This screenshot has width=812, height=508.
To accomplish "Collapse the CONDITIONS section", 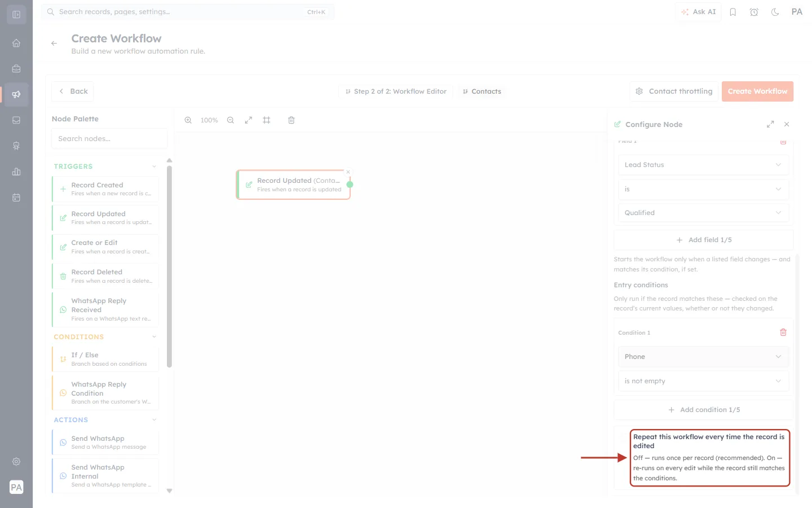I will point(154,337).
